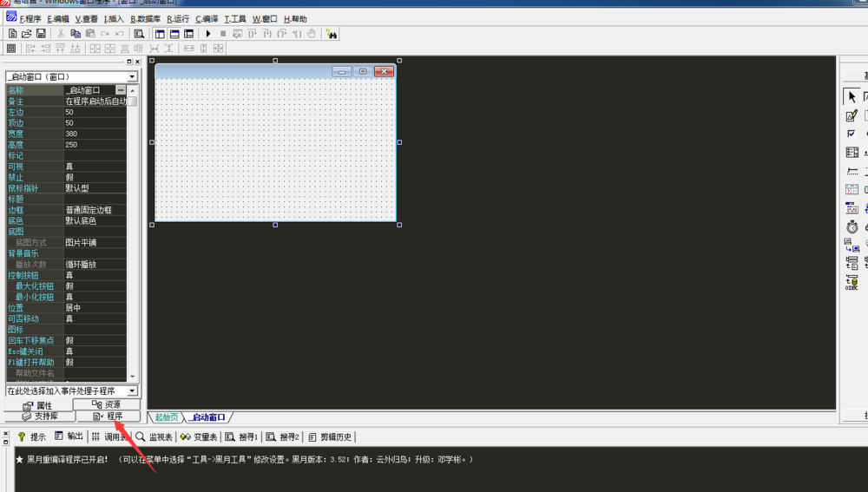Click the 高度 value 250
This screenshot has height=492, width=868.
[x=95, y=144]
